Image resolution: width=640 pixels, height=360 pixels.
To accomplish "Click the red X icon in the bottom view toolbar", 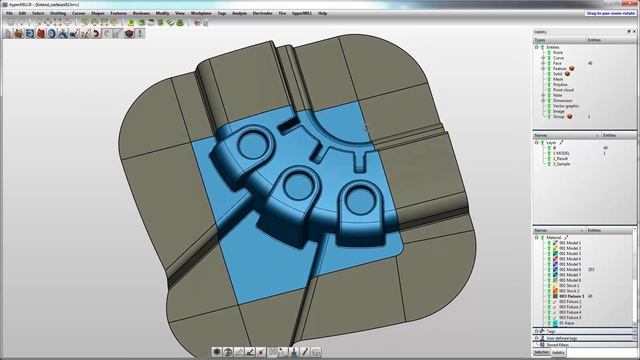I will [x=261, y=351].
